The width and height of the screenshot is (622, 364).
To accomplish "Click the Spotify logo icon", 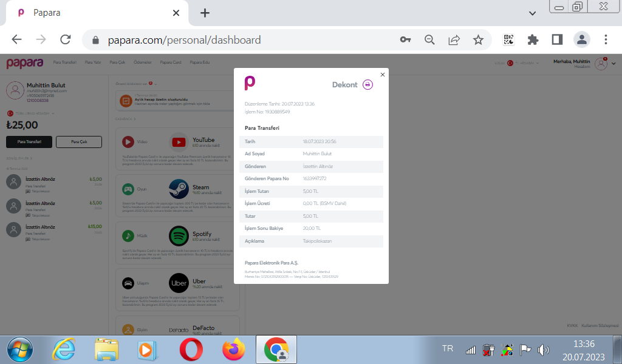I will (x=179, y=236).
